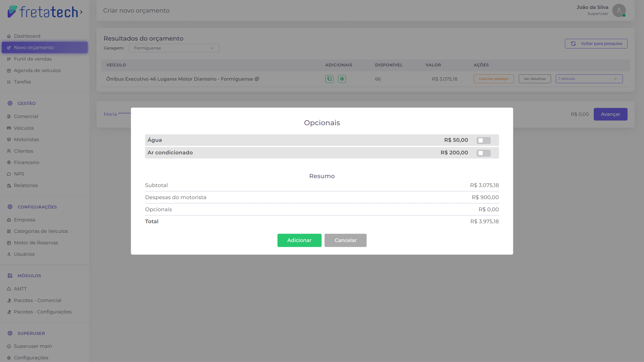Image resolution: width=644 pixels, height=362 pixels.
Task: Click the air conditioning snowflake icon
Action: coord(342,79)
